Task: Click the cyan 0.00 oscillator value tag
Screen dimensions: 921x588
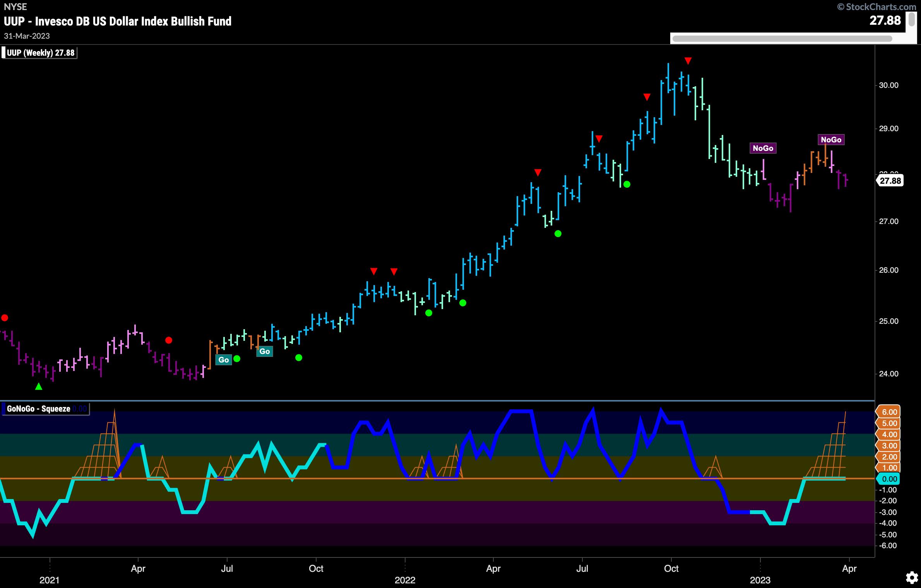Action: tap(889, 479)
